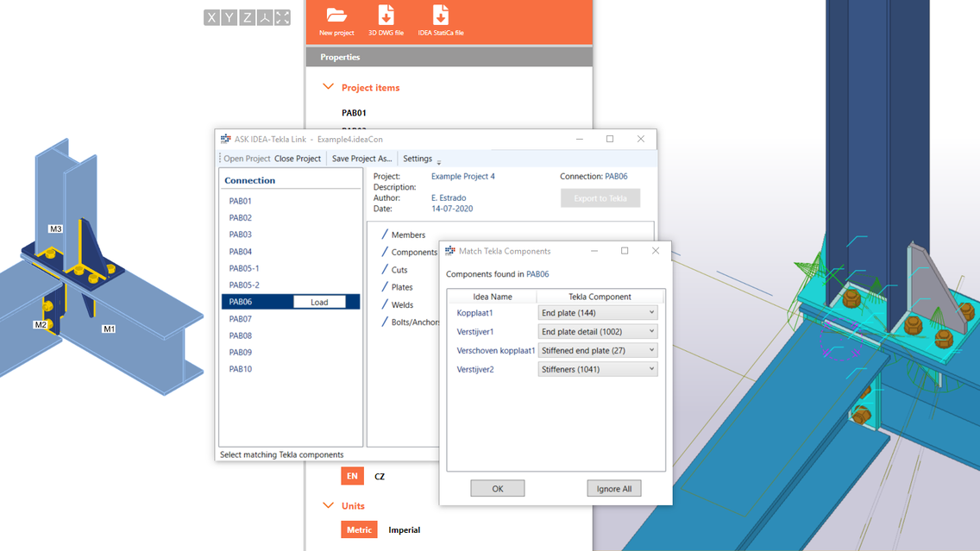Click the Components item
Viewport: 980px width, 551px height.
414,253
